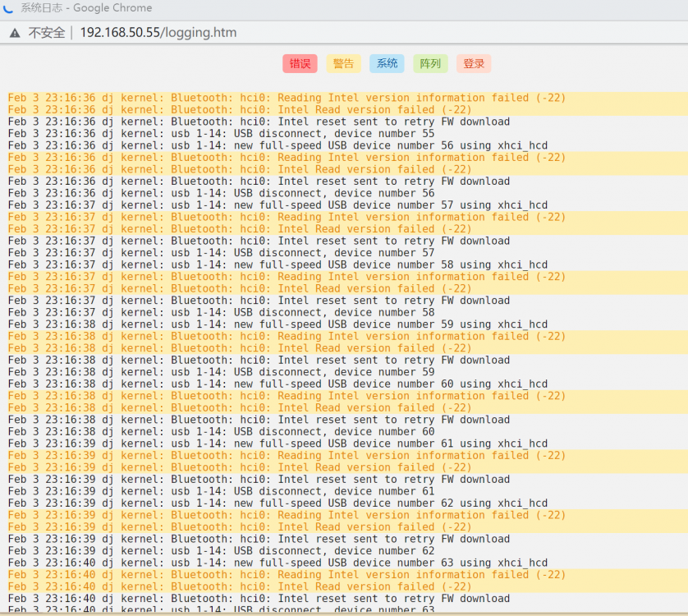Click log line new full-speed USB device number 57
Viewport: 688px width, 616px height.
tap(277, 205)
